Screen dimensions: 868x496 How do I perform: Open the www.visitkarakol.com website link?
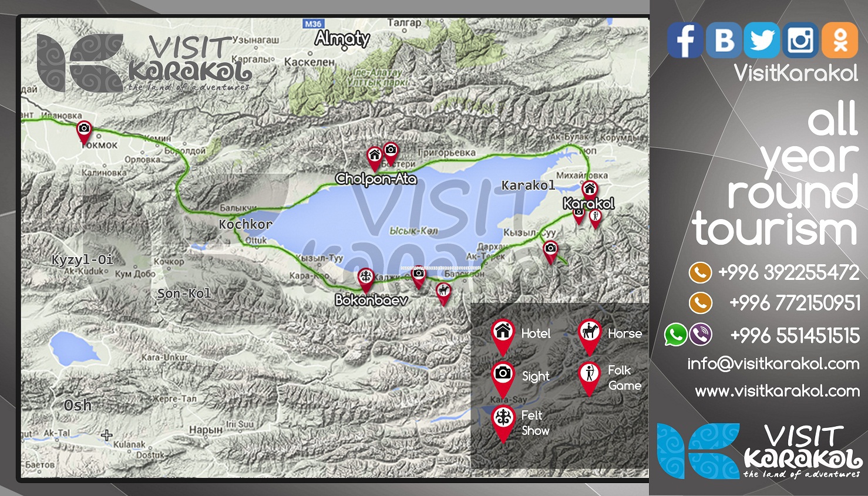coord(777,391)
